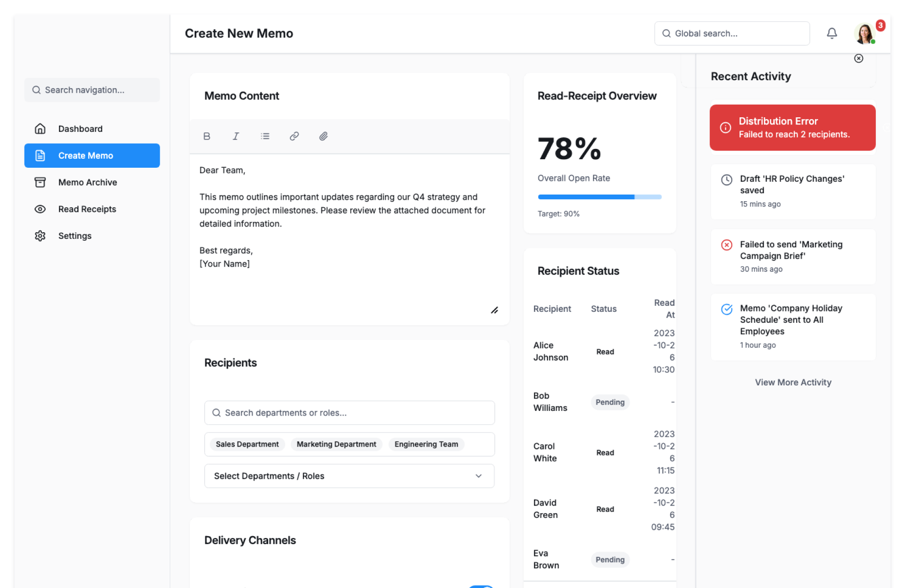The width and height of the screenshot is (905, 588).
Task: Go to Memo Archive in sidebar
Action: coord(87,182)
